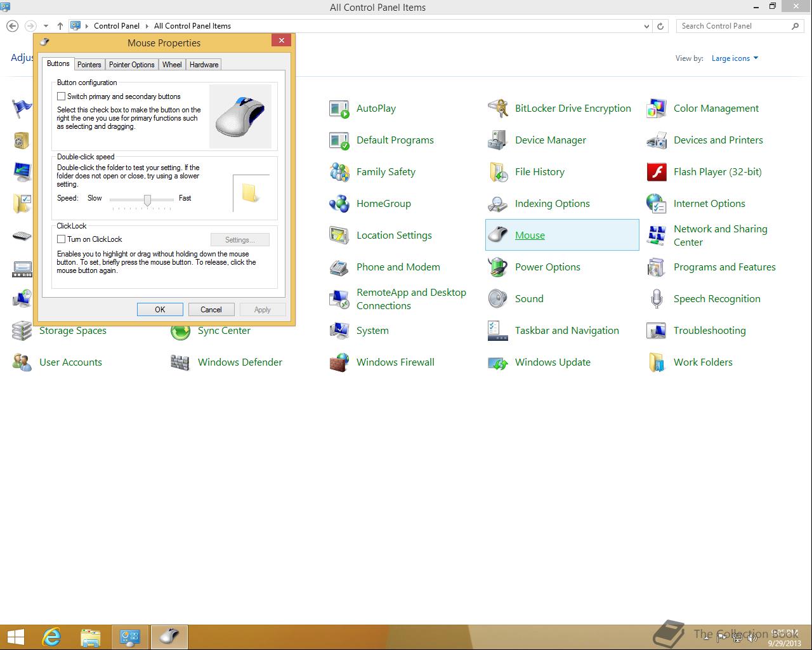Expand the address bar history dropdown

(x=646, y=27)
